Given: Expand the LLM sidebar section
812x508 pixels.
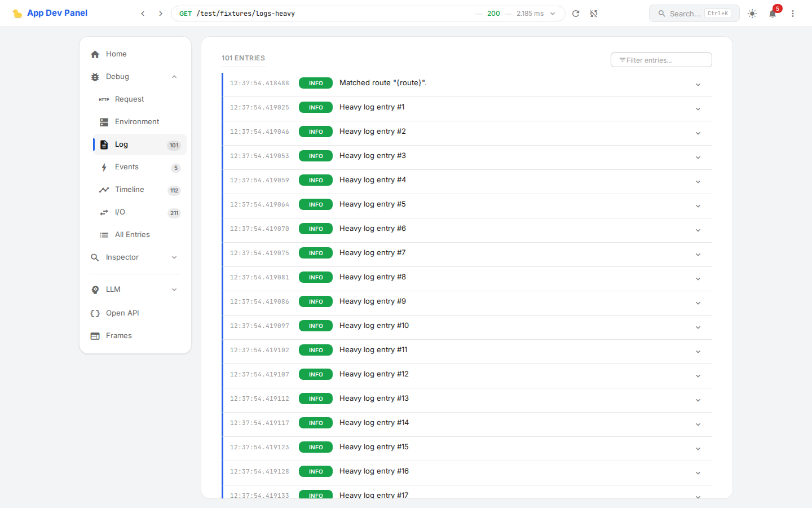Looking at the screenshot, I should [174, 290].
